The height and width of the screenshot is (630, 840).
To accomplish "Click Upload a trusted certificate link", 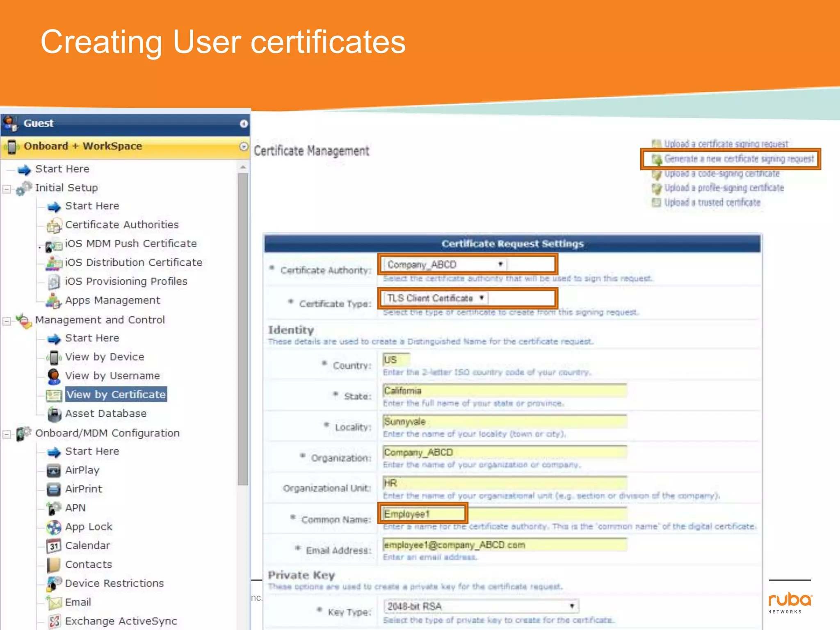I will [712, 202].
